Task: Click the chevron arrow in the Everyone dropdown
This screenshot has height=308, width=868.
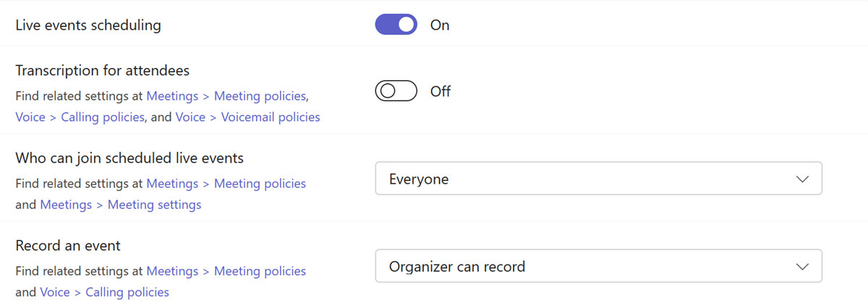Action: click(801, 179)
